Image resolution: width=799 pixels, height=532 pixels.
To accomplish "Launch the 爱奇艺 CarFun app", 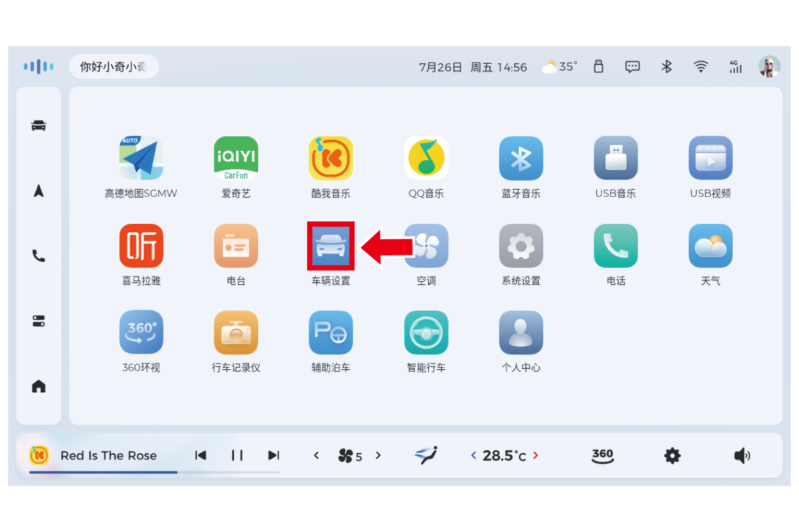I will coord(236,158).
